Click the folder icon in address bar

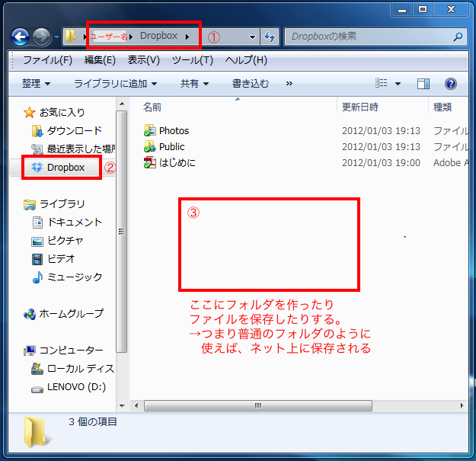tap(71, 37)
